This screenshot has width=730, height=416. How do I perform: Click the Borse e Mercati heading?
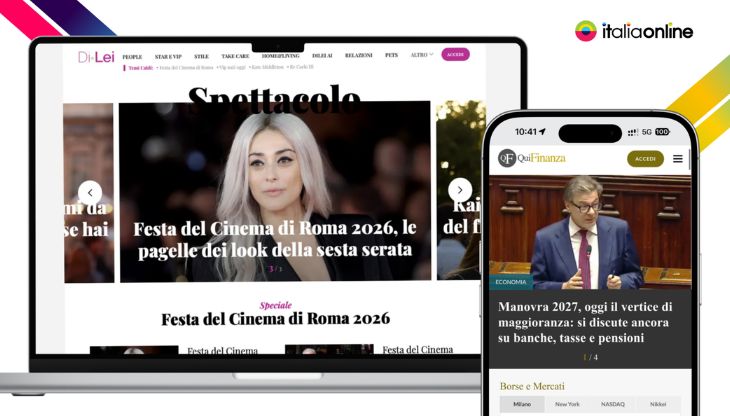click(x=532, y=386)
